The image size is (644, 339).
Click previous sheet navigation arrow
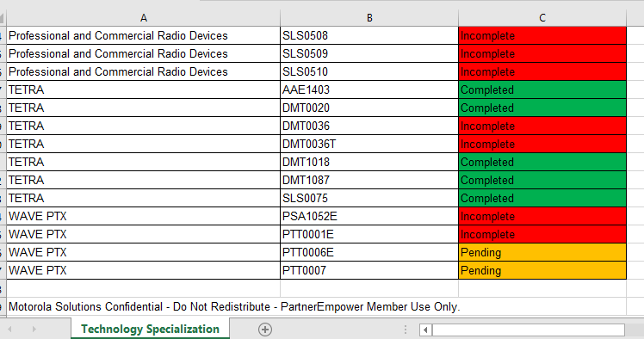point(9,330)
